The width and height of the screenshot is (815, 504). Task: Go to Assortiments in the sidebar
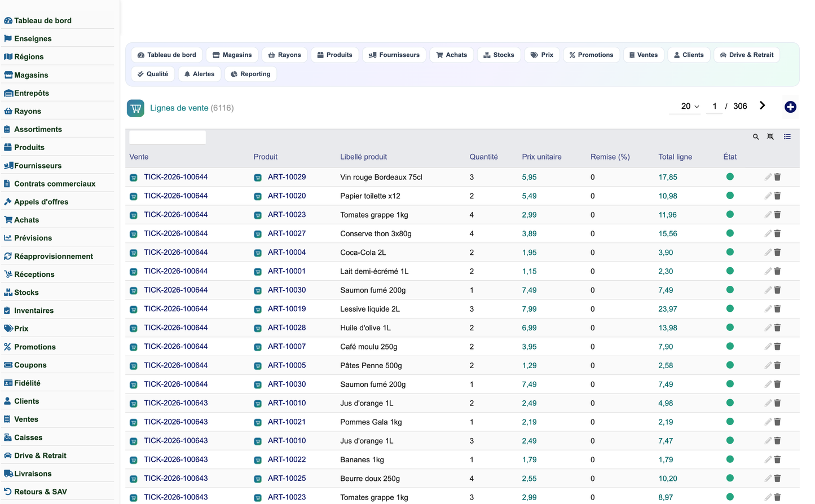pyautogui.click(x=38, y=129)
